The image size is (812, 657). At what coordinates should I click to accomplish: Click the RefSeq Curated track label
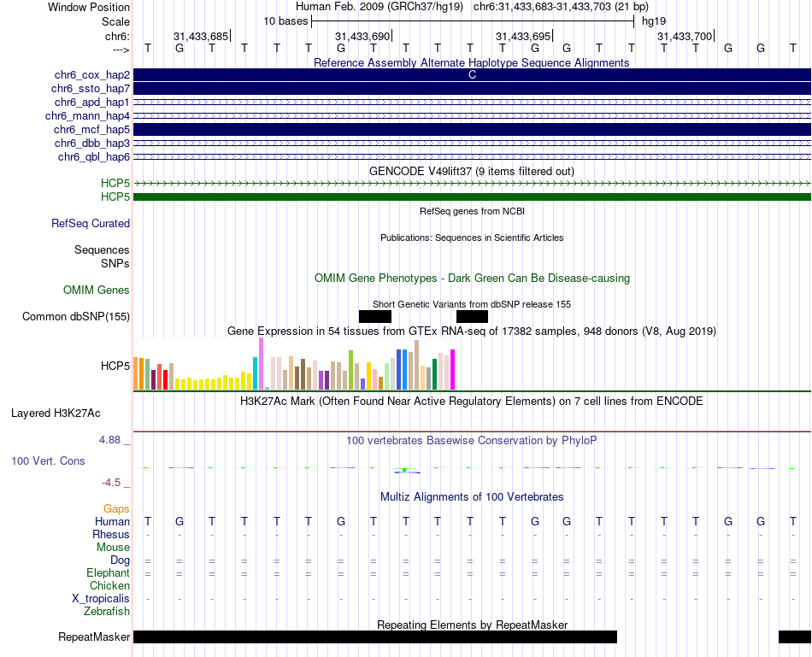(x=91, y=223)
